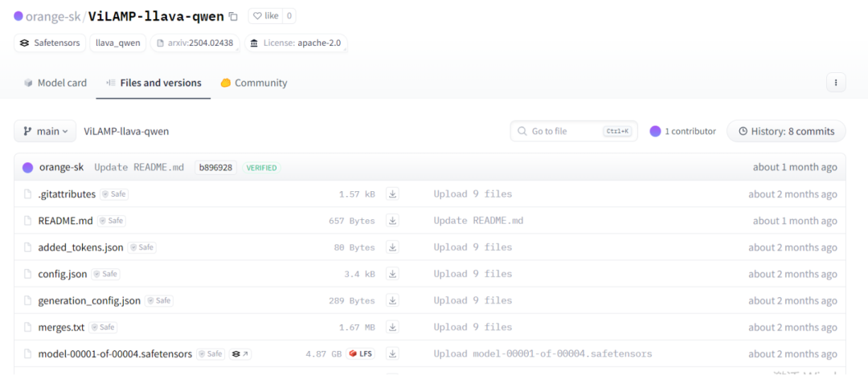
Task: Open the main branch dropdown
Action: point(45,132)
